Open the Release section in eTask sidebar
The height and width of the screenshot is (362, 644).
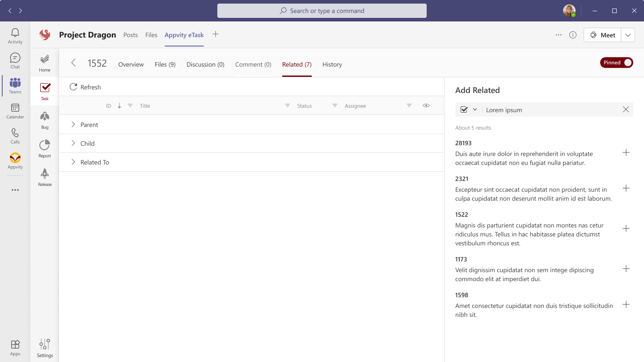[x=44, y=176]
